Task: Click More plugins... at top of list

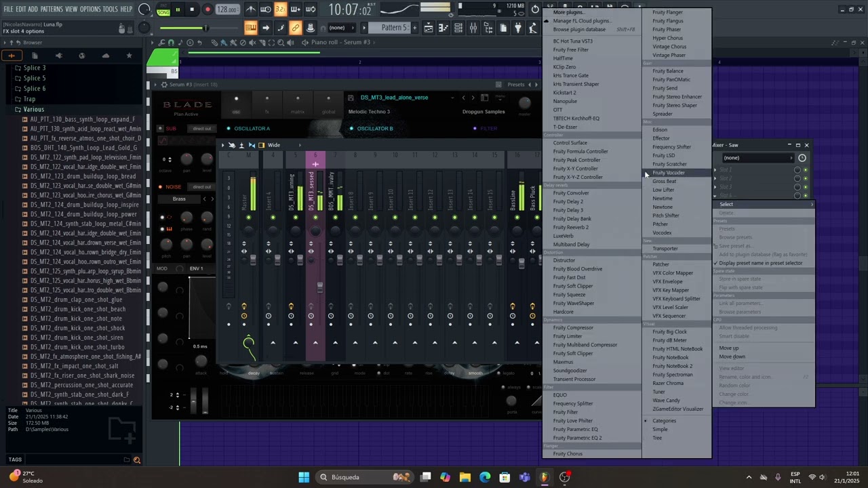Action: click(x=568, y=12)
